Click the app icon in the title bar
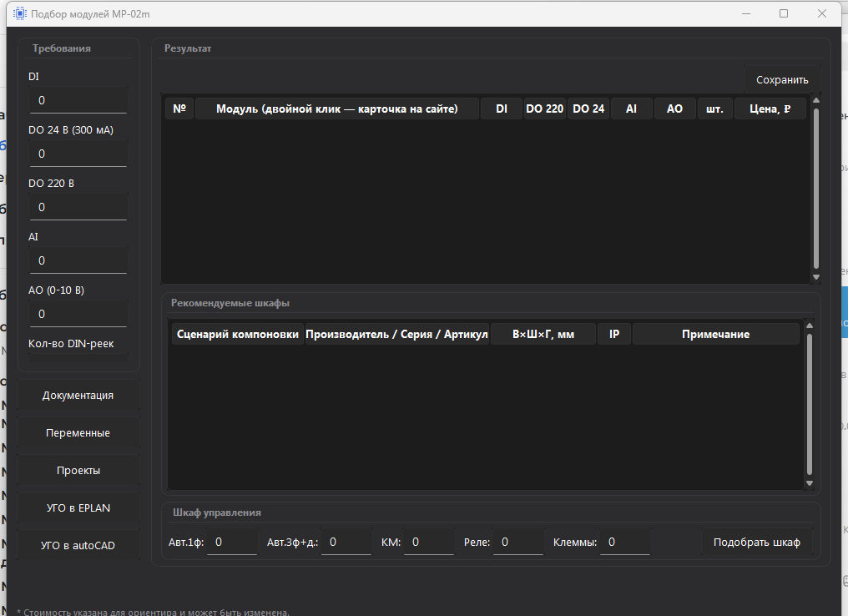Image resolution: width=848 pixels, height=616 pixels. pyautogui.click(x=19, y=13)
